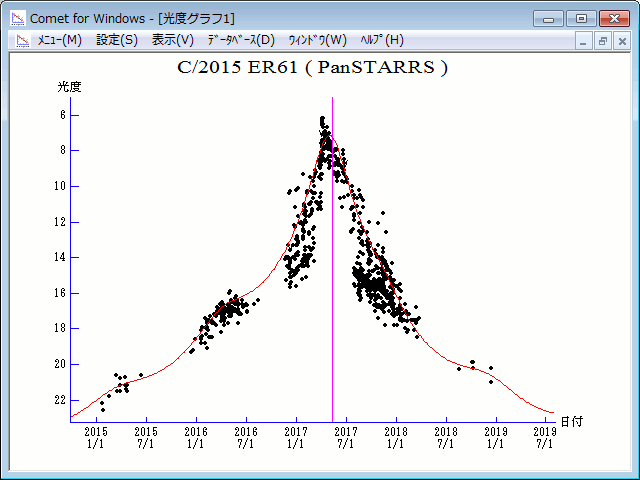640x480 pixels.
Task: Click the magenta perihelion vertical line
Action: tap(332, 260)
